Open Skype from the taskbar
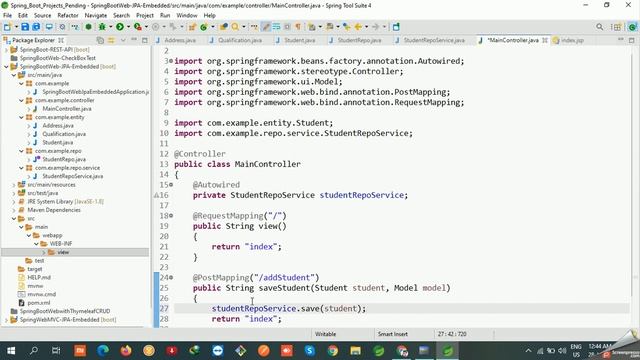This screenshot has height=360, width=640. (310, 351)
